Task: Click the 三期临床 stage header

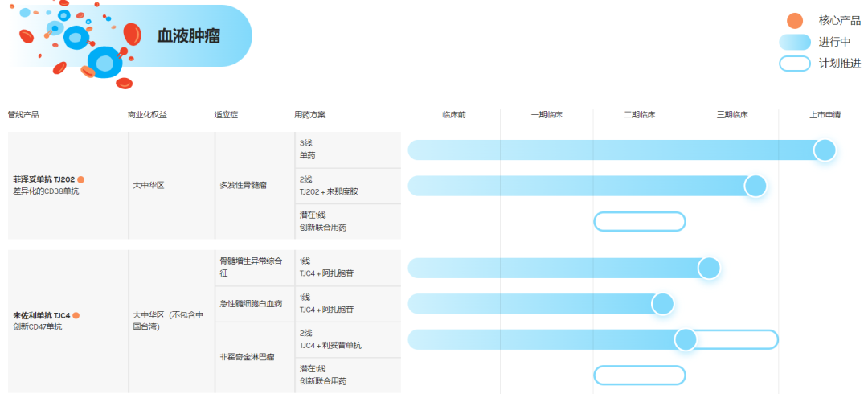Action: [x=732, y=115]
